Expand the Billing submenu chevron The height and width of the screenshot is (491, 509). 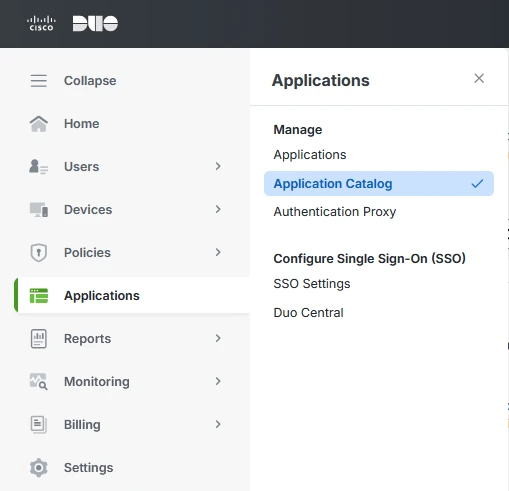coord(218,424)
